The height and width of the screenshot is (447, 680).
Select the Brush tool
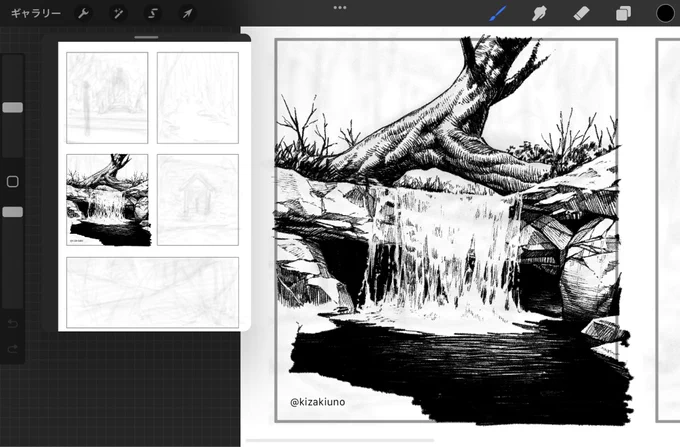497,13
